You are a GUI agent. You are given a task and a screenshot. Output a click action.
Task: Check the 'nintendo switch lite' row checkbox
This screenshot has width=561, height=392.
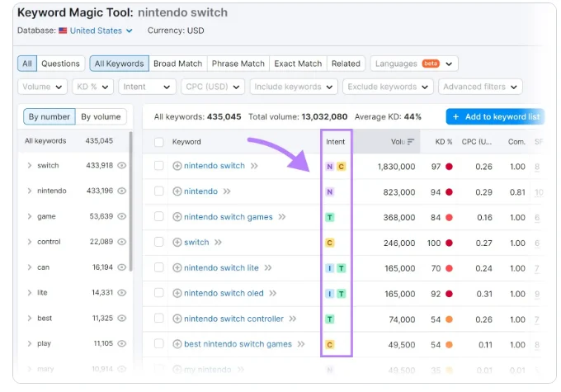point(159,267)
